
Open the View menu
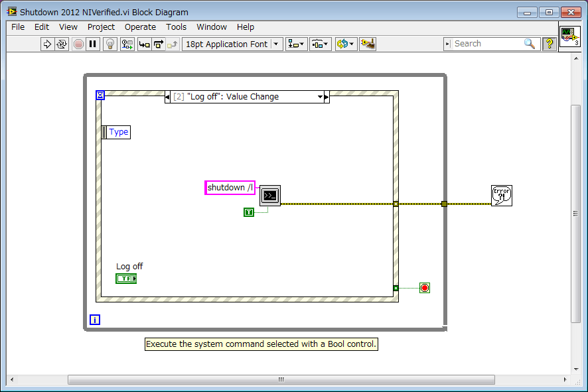[68, 27]
